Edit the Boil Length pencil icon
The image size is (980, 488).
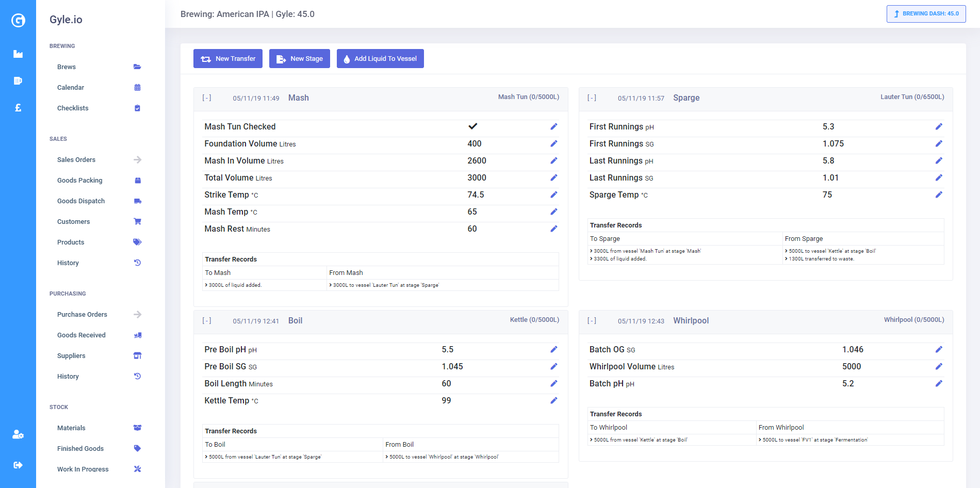[x=553, y=383]
